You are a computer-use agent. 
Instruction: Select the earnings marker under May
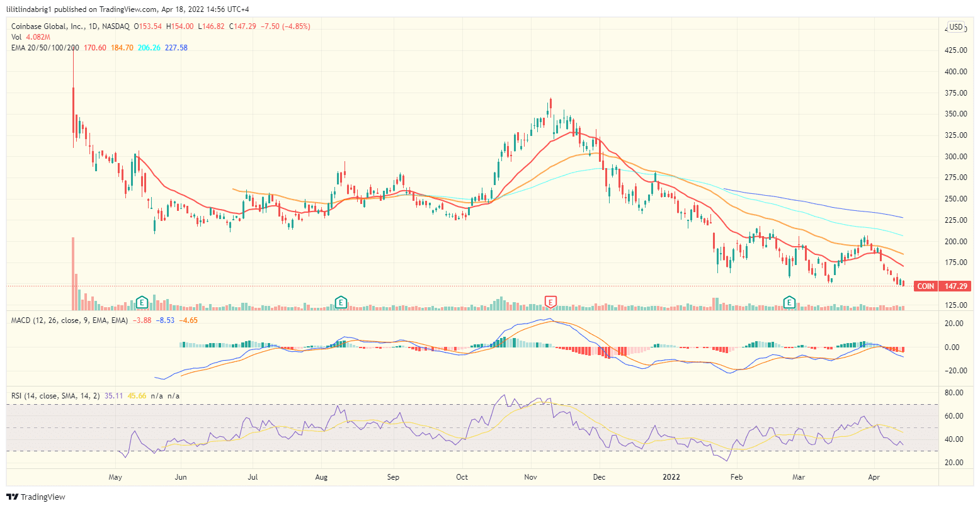tap(142, 302)
